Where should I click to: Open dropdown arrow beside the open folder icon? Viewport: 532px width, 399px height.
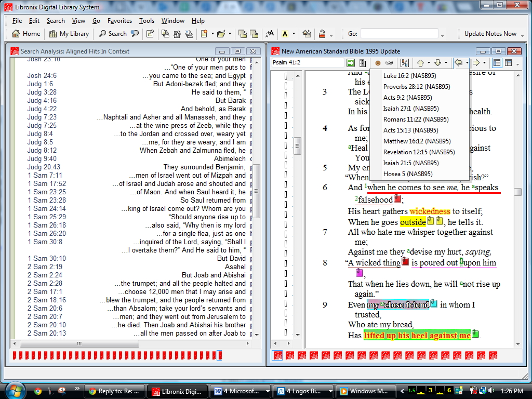[x=230, y=34]
